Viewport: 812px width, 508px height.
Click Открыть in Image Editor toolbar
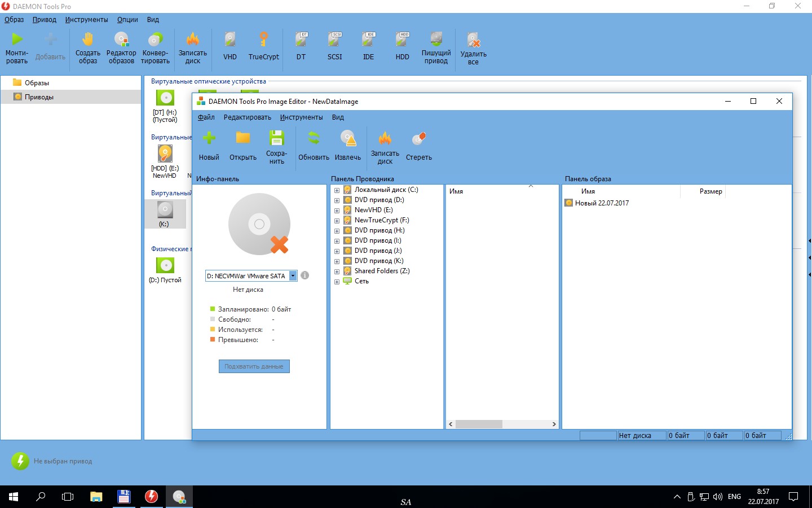click(243, 146)
